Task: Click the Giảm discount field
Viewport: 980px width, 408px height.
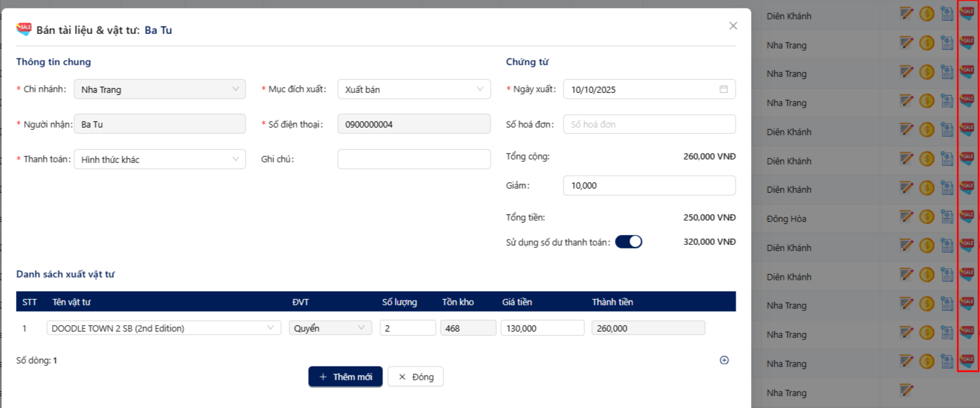Action: [x=649, y=186]
